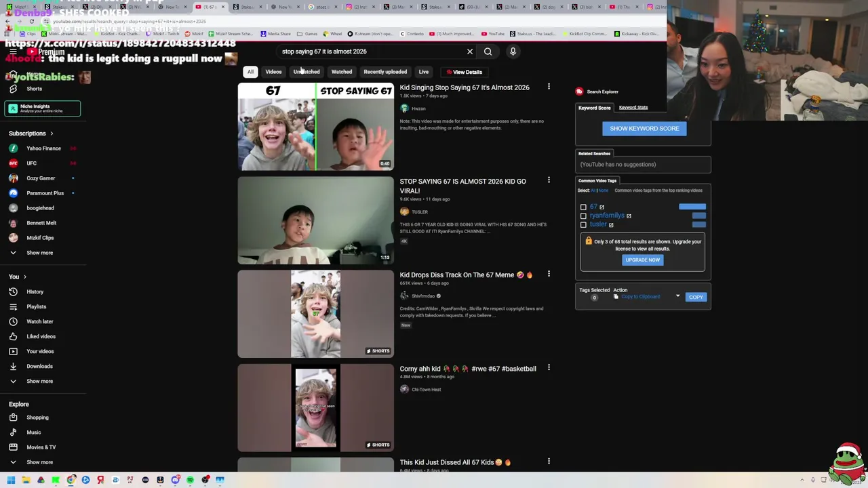Open Your videos icon
The height and width of the screenshot is (488, 868).
tap(13, 351)
